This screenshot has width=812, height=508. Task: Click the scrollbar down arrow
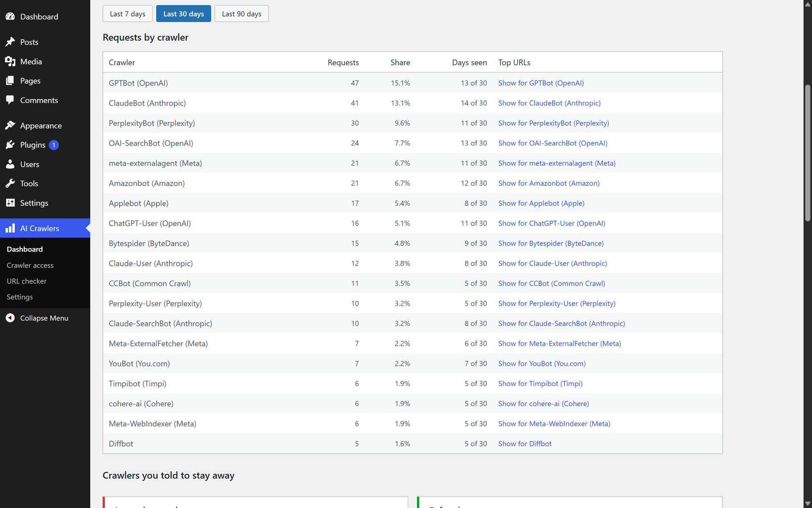click(x=808, y=504)
